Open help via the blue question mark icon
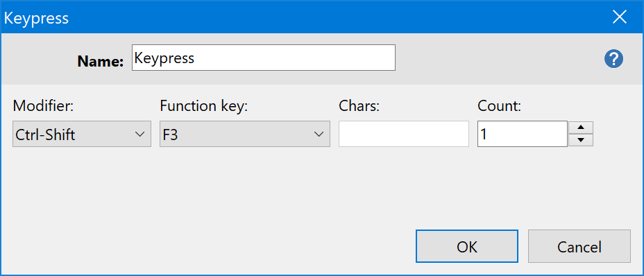Screen dimensions: 644x276 613,60
